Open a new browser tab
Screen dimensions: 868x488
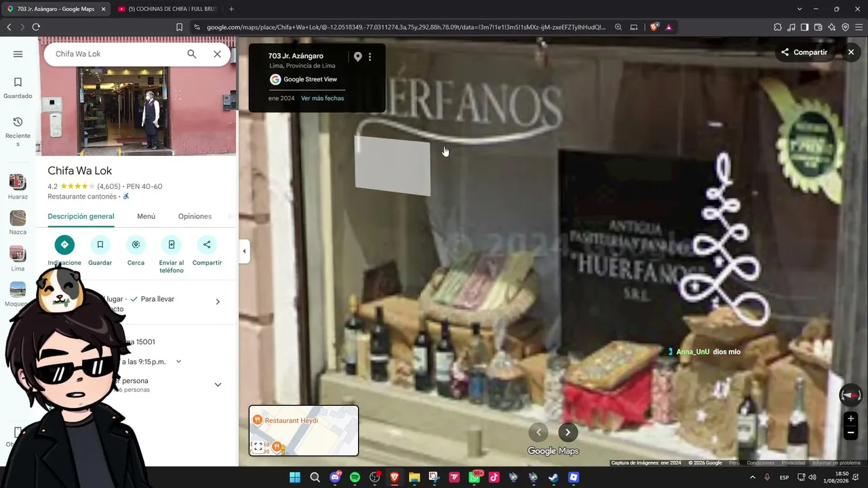[x=231, y=9]
